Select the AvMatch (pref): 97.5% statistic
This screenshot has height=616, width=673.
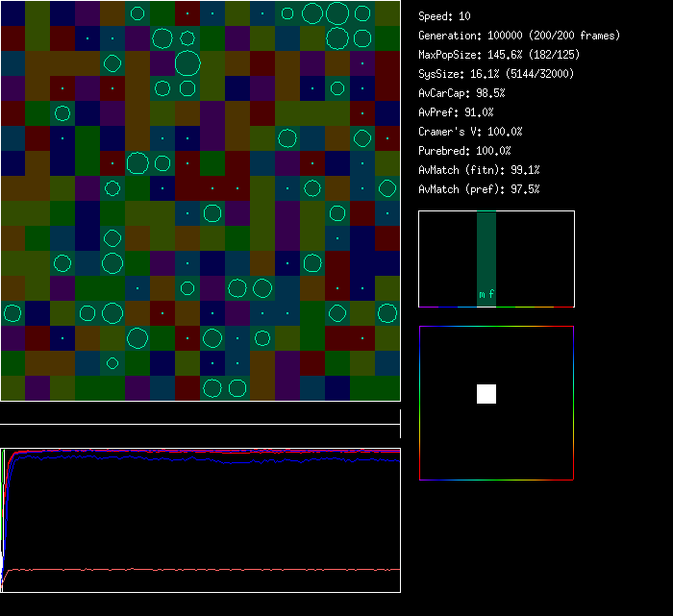(479, 189)
